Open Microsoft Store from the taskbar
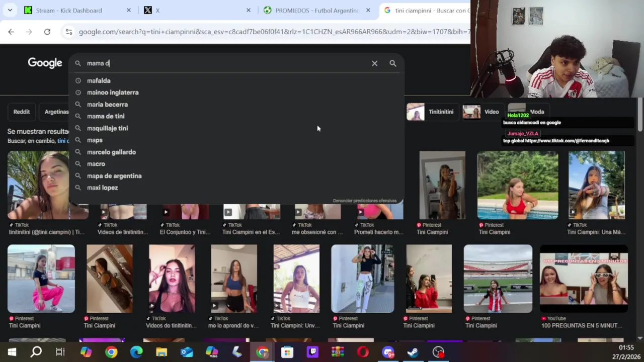 [x=287, y=352]
